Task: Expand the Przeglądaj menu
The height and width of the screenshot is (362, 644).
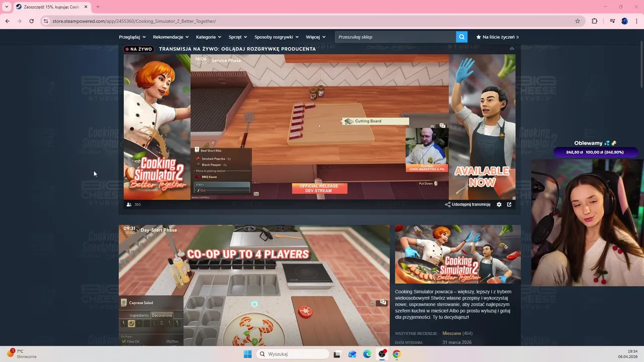Action: (132, 37)
